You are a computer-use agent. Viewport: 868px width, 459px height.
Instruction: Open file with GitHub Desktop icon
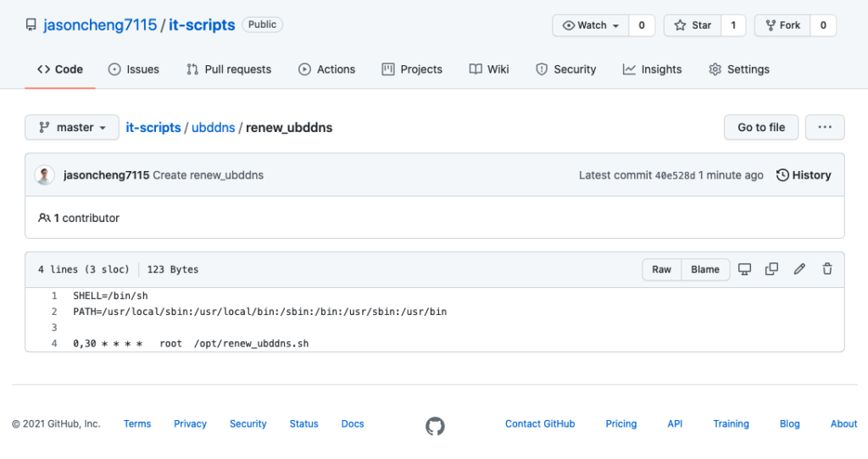(x=744, y=269)
